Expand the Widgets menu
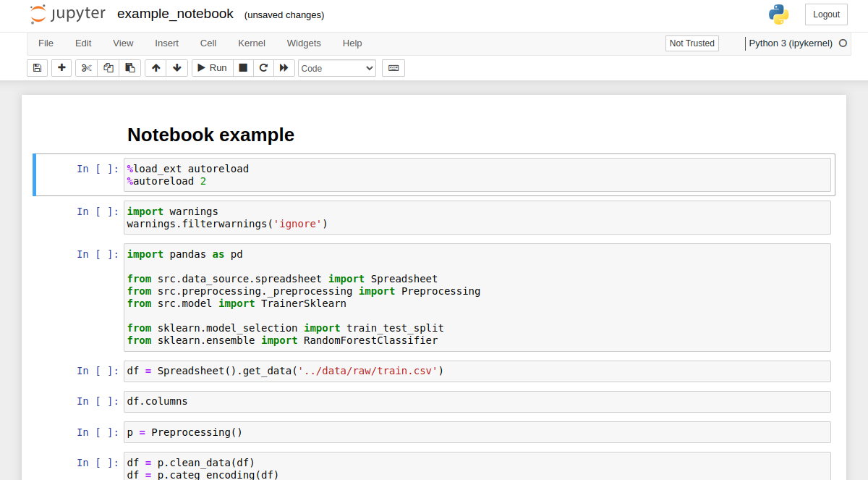 (x=304, y=43)
